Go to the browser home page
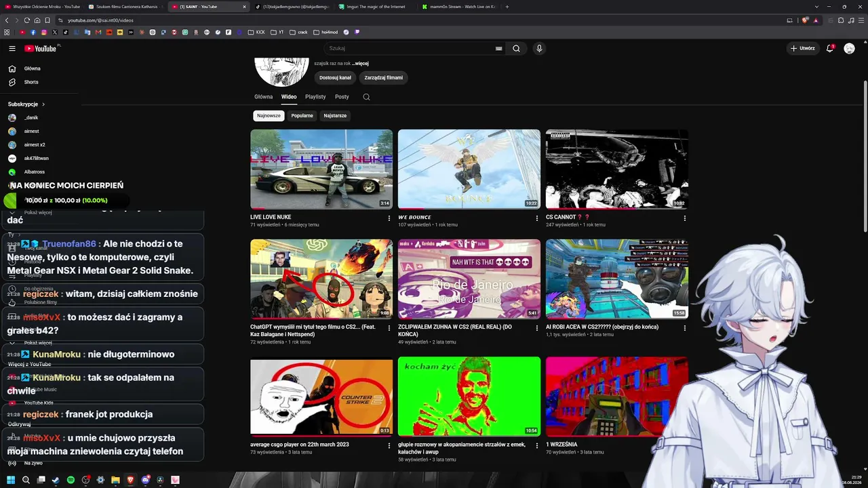Screen dimensions: 868x488 (37, 20)
